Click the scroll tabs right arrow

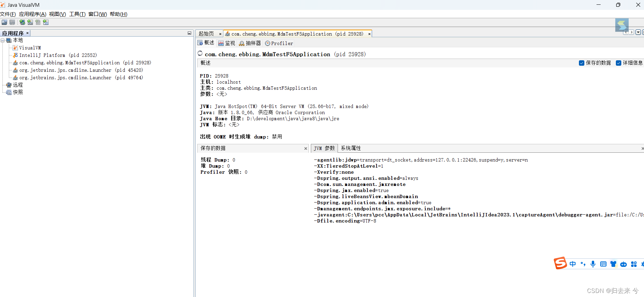click(631, 32)
